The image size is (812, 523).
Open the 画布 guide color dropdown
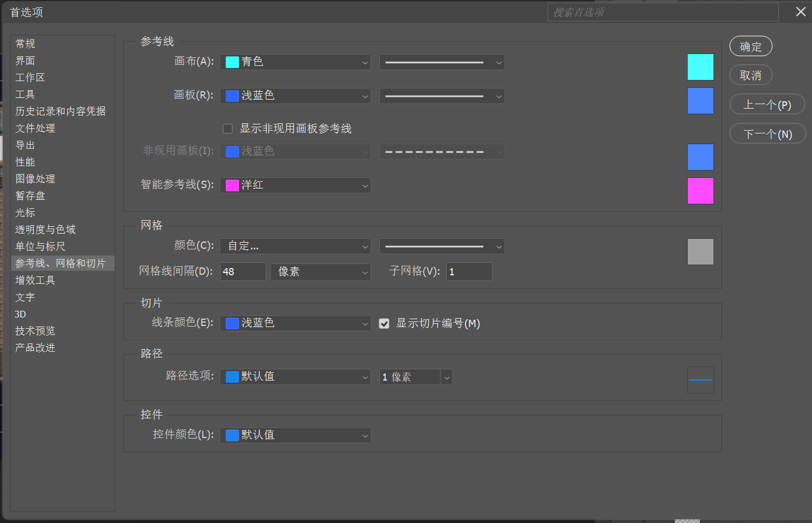coord(295,62)
